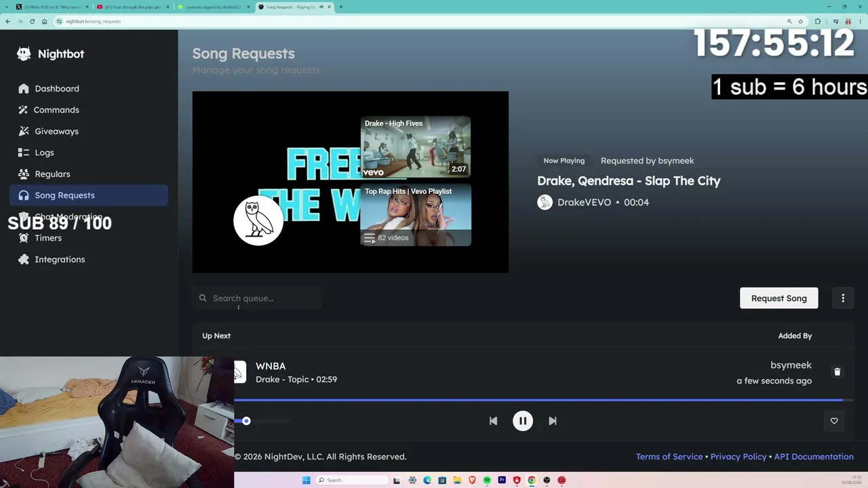Switch to the Meta POV on X browser tab

coord(53,7)
